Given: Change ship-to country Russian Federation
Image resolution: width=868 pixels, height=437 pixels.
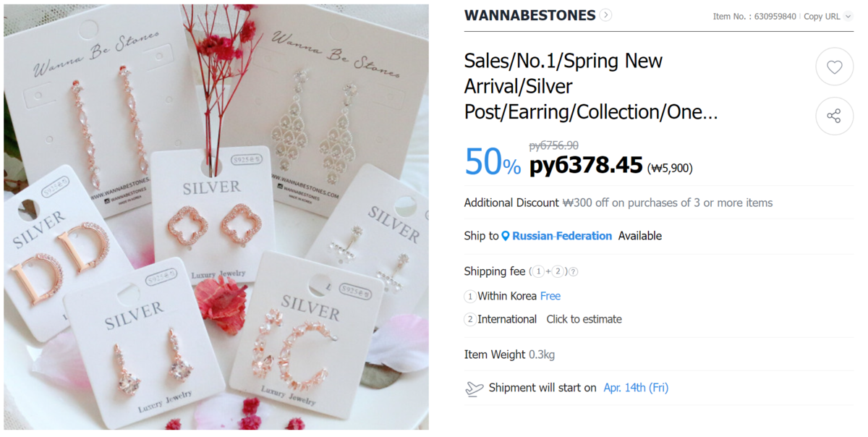Looking at the screenshot, I should (562, 236).
